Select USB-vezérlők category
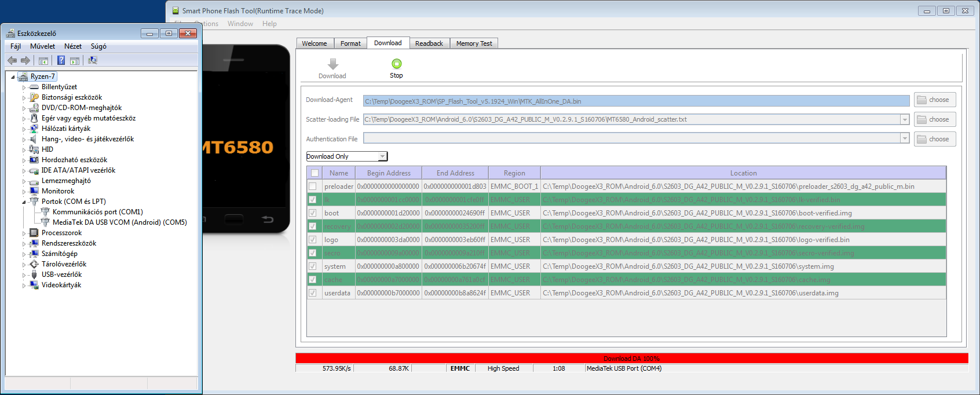 (x=62, y=275)
